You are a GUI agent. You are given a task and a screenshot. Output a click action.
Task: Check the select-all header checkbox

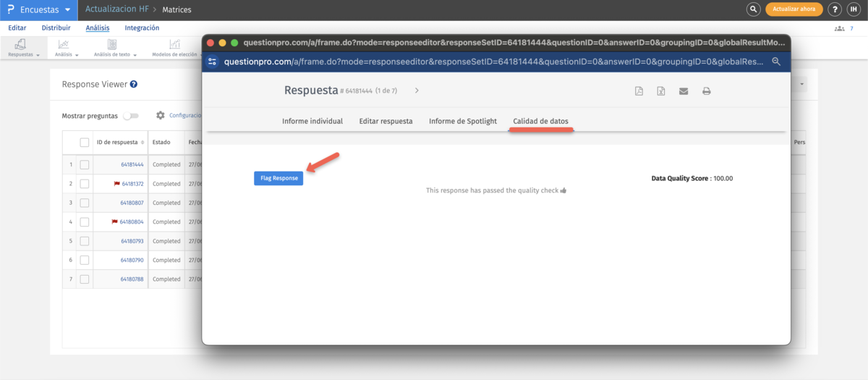click(x=85, y=143)
